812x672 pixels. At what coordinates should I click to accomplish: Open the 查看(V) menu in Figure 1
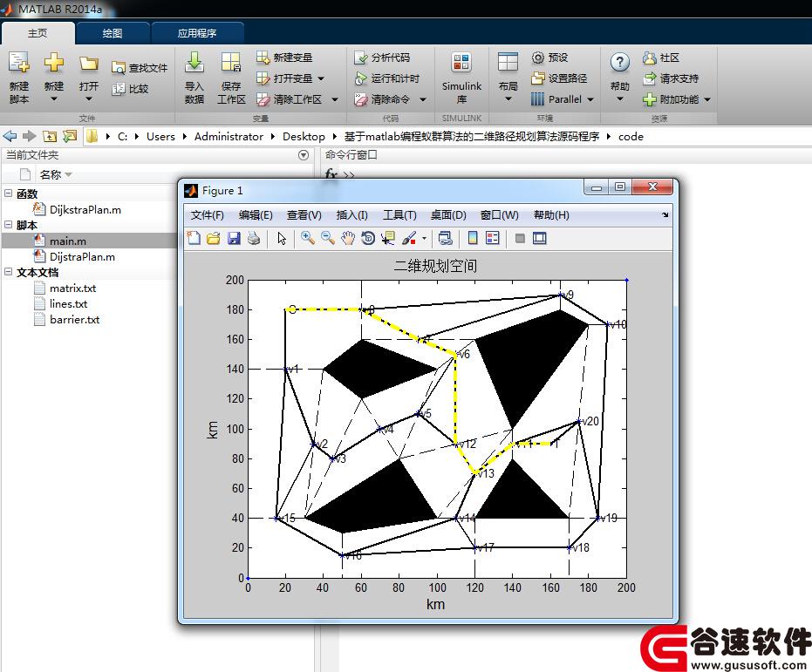click(x=304, y=214)
